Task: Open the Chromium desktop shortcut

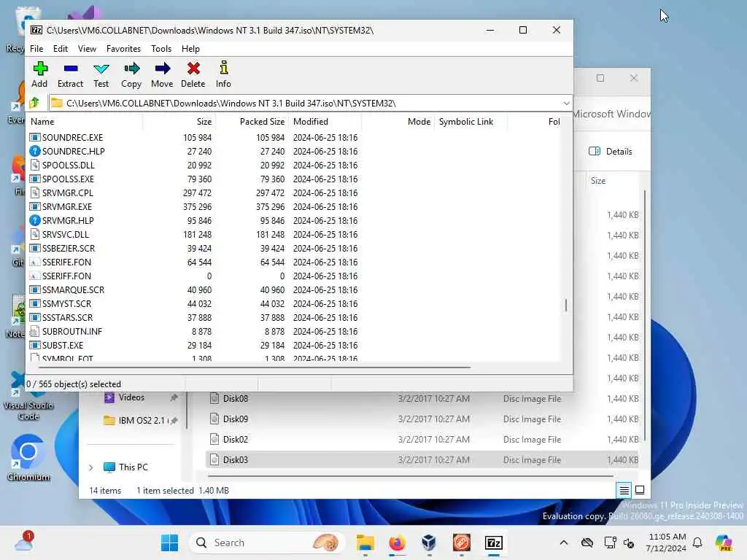Action: (28, 458)
